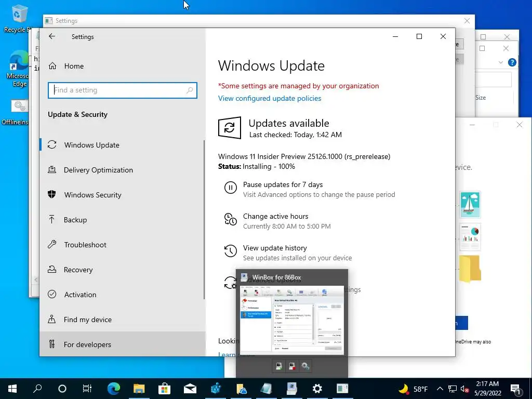532x399 pixels.
Task: Launch Microsoft Edge from the taskbar
Action: coord(114,389)
